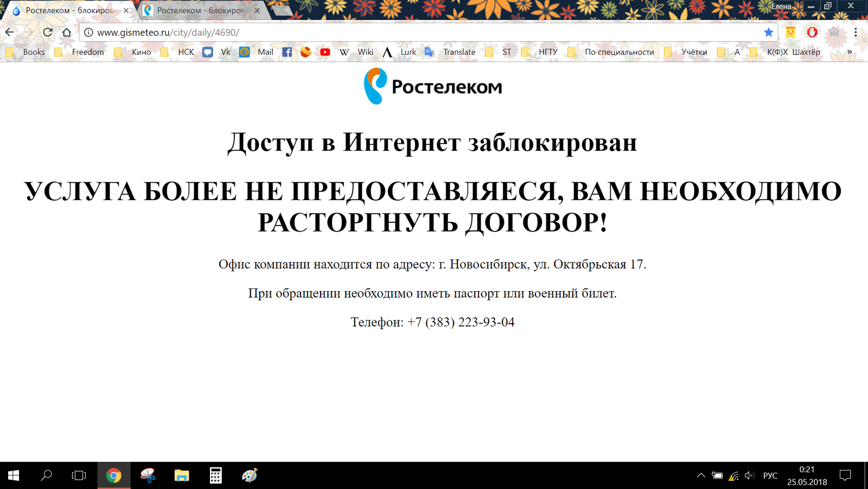868x489 pixels.
Task: Click the паспорт или военный билет line
Action: pyautogui.click(x=432, y=293)
